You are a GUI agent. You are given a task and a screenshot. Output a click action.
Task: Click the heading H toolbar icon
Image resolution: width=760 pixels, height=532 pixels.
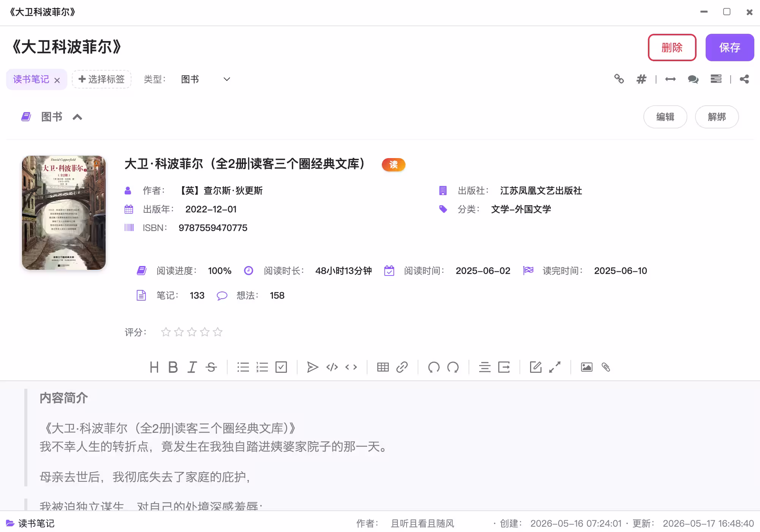pos(154,367)
